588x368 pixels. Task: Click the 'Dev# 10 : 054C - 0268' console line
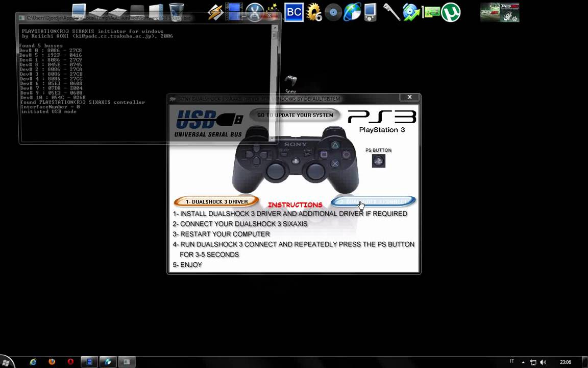point(53,97)
